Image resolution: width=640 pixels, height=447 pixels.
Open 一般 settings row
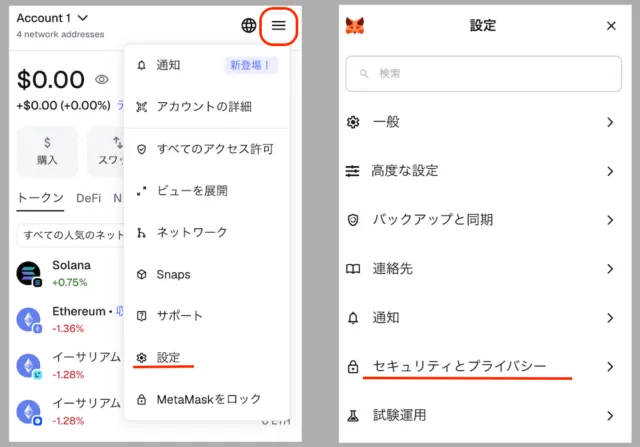tap(483, 122)
